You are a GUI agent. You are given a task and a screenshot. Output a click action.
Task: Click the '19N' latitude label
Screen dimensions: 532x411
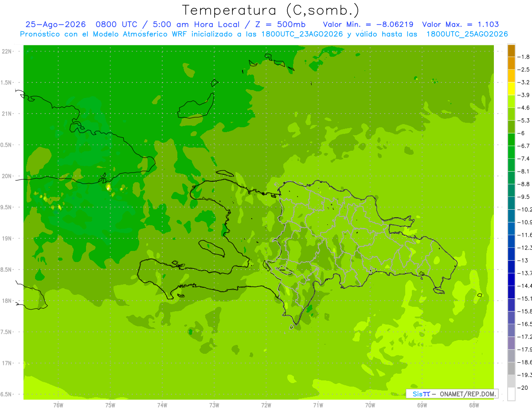[x=8, y=239]
